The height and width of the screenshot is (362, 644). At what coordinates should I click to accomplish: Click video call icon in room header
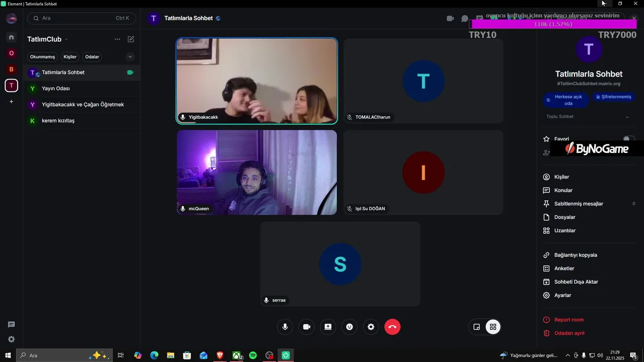point(450,19)
